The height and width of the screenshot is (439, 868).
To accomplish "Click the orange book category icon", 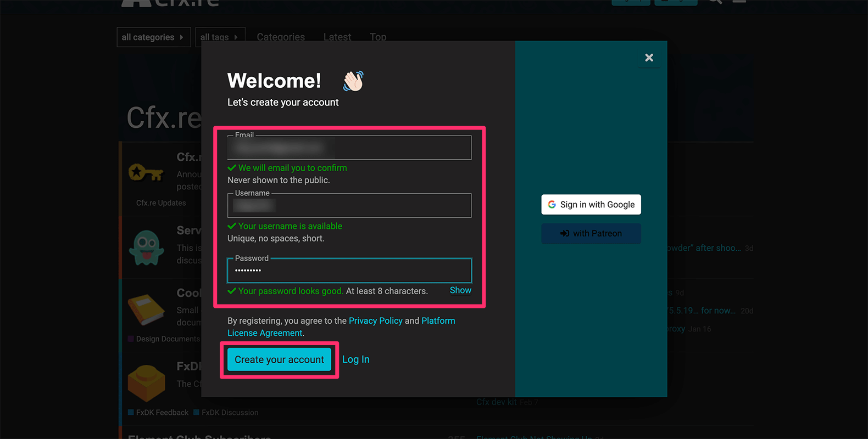I will point(146,309).
